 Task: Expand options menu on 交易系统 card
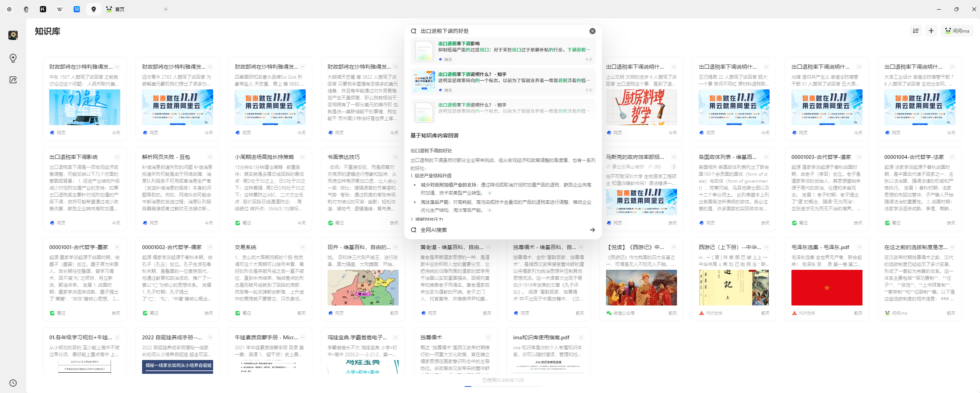pyautogui.click(x=303, y=247)
